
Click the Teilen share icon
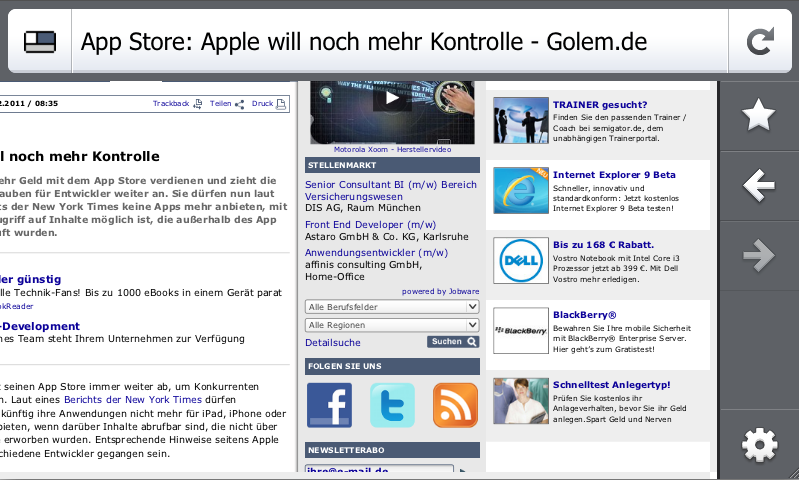pyautogui.click(x=239, y=104)
